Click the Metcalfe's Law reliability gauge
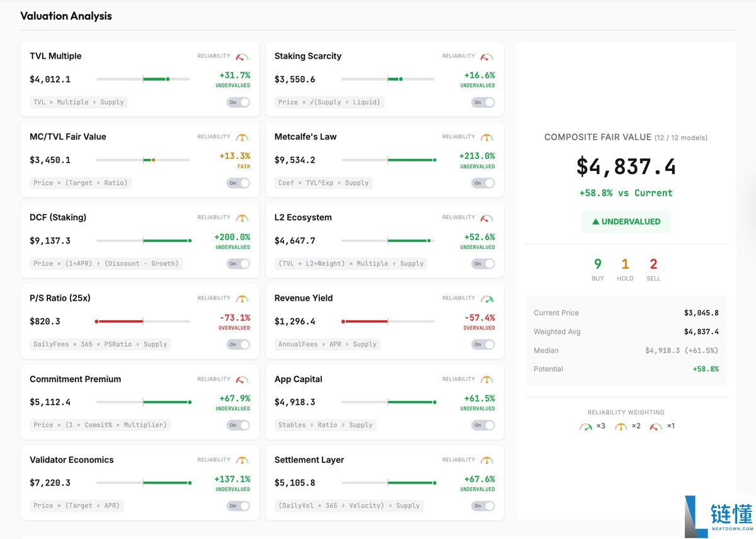This screenshot has height=539, width=756. [x=487, y=137]
